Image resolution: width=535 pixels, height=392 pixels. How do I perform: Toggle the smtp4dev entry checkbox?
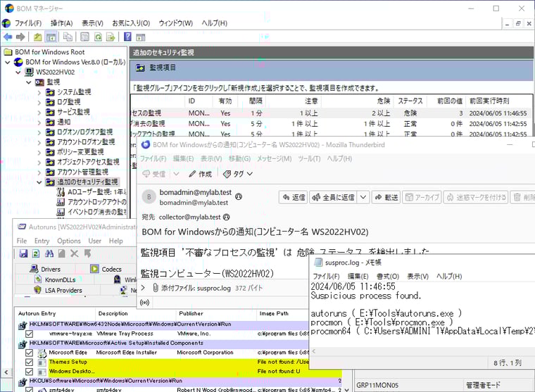tap(30, 390)
